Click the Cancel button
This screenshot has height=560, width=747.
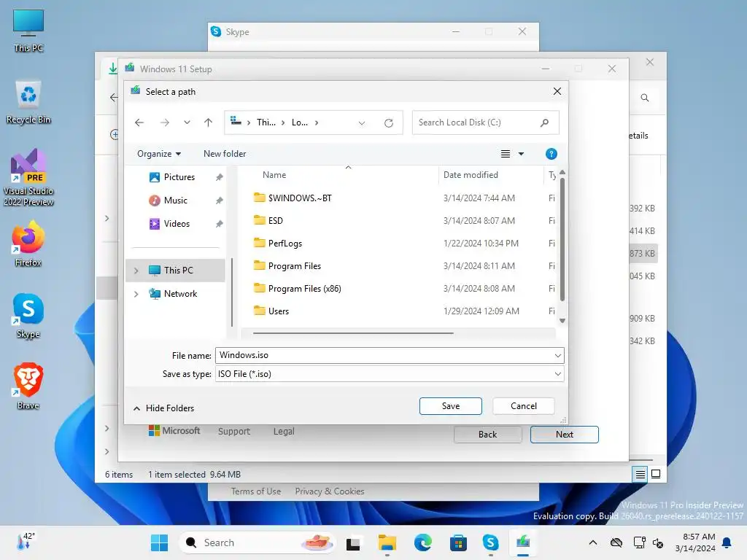click(x=524, y=406)
